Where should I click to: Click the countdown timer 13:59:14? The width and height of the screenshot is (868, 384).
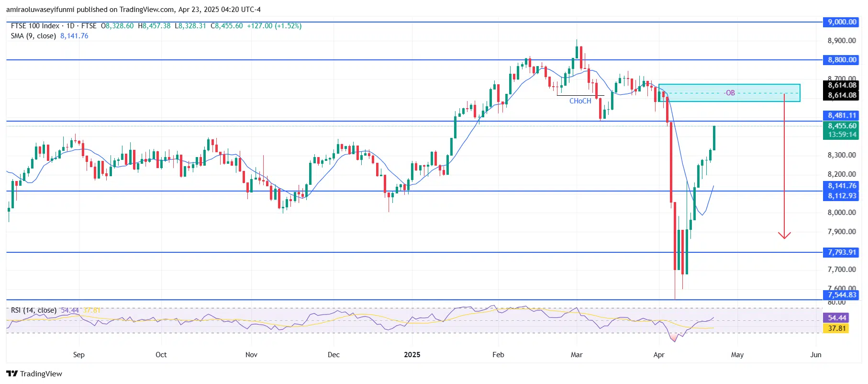[x=842, y=135]
